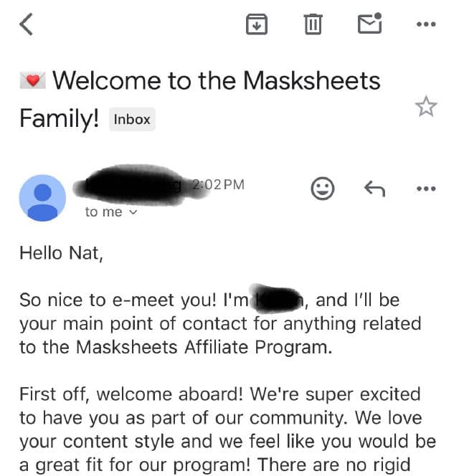459x476 pixels.
Task: Star the Welcome to Maskssheets email
Action: 426,107
